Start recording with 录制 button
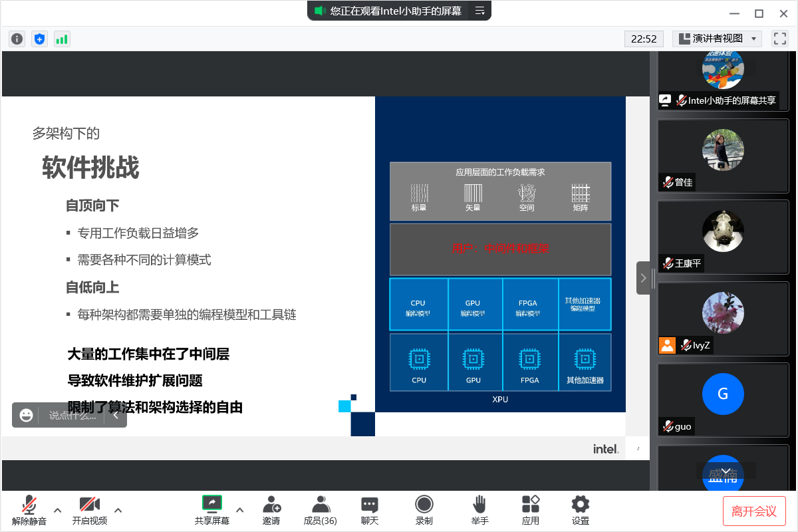This screenshot has width=798, height=532. (x=424, y=510)
